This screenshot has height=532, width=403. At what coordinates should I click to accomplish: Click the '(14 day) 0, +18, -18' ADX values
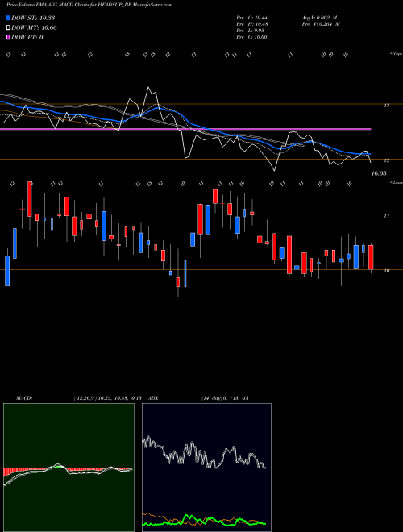click(225, 398)
